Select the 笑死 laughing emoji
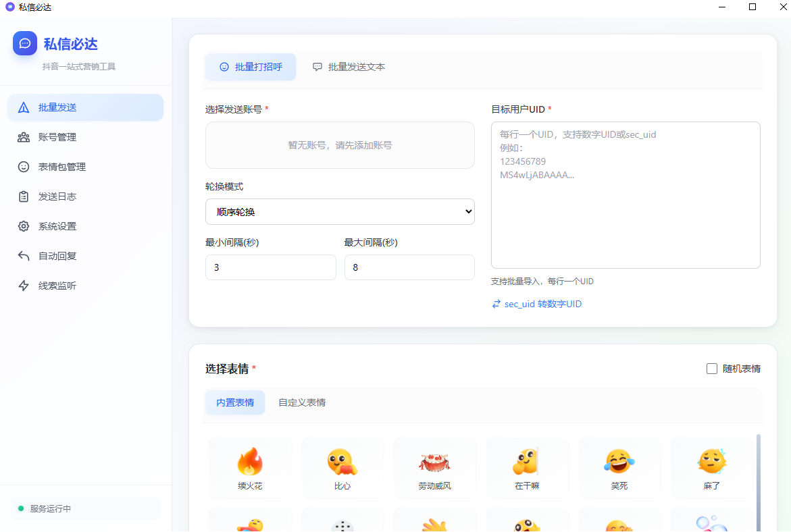Screen dimensions: 791x532 619,468
